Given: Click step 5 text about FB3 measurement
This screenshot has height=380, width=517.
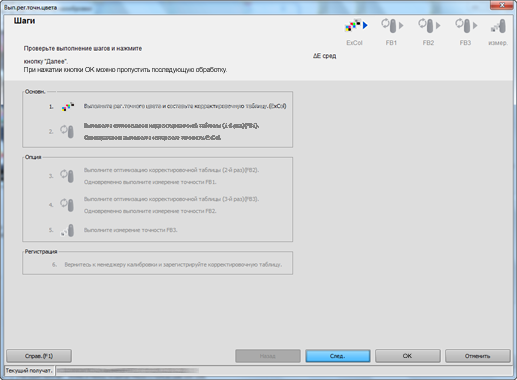Looking at the screenshot, I should pyautogui.click(x=130, y=230).
